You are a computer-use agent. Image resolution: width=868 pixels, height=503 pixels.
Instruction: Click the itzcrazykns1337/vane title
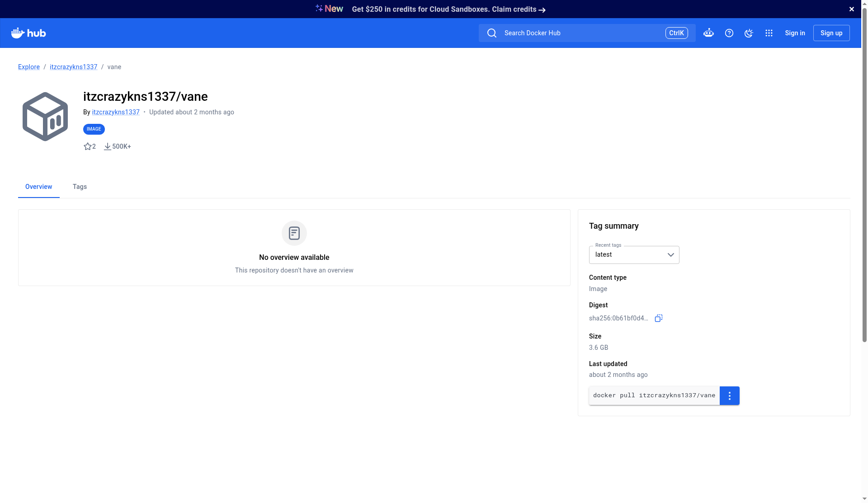tap(146, 97)
